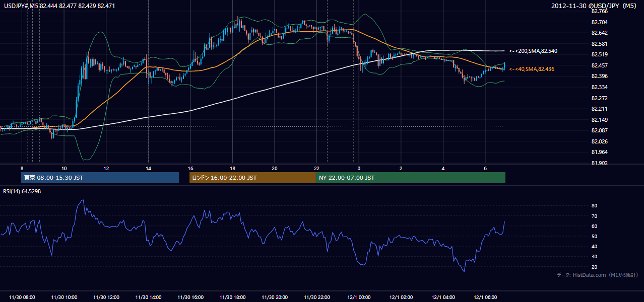644x302 pixels.
Task: Click price axis label 81.964
Action: 599,152
